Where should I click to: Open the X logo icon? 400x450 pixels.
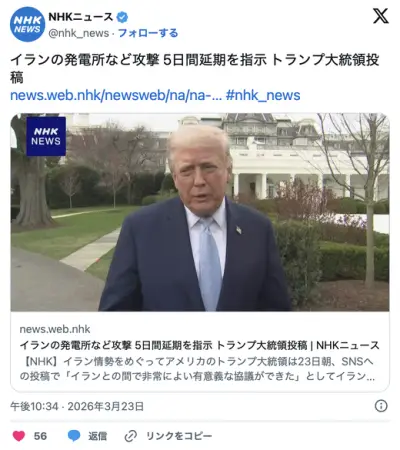click(381, 16)
